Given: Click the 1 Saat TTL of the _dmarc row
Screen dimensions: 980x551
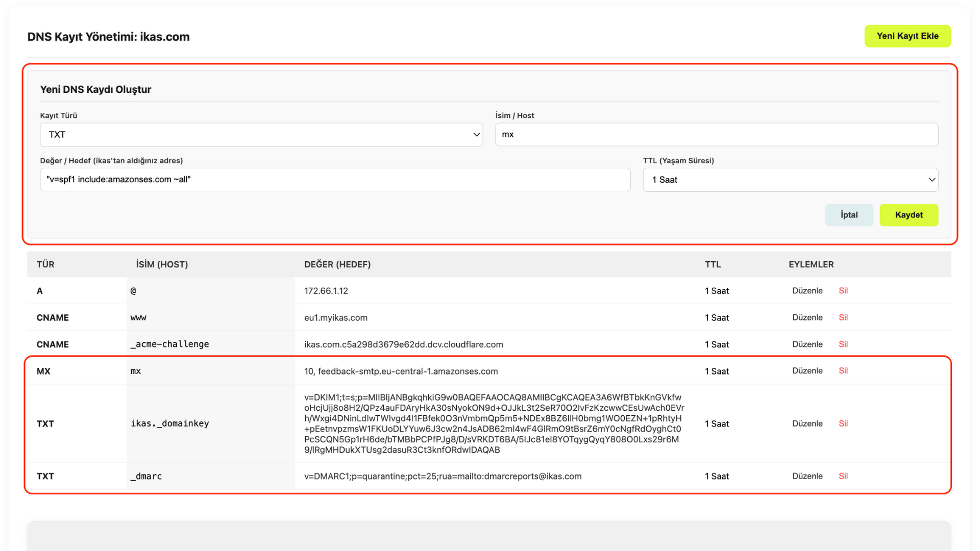Looking at the screenshot, I should coord(717,477).
